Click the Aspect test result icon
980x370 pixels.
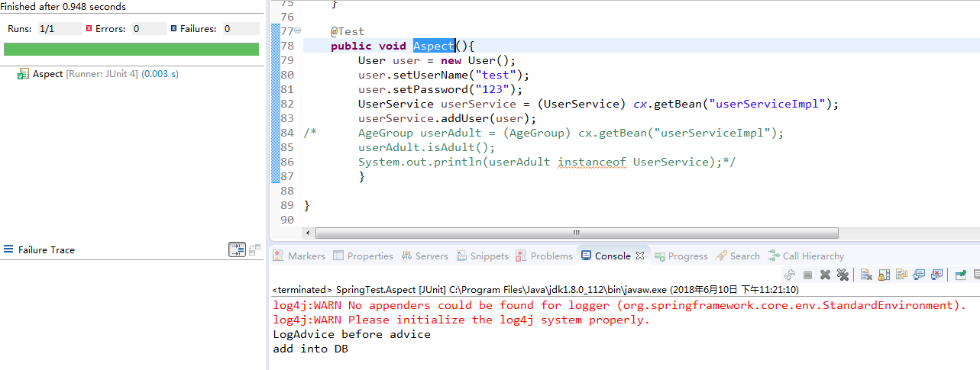click(24, 74)
